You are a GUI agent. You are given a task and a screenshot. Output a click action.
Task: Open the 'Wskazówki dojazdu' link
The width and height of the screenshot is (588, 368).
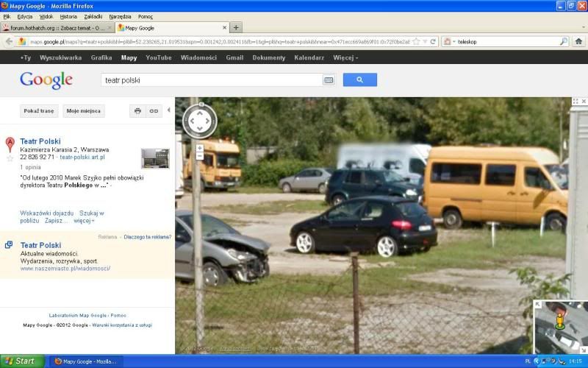[x=47, y=213]
